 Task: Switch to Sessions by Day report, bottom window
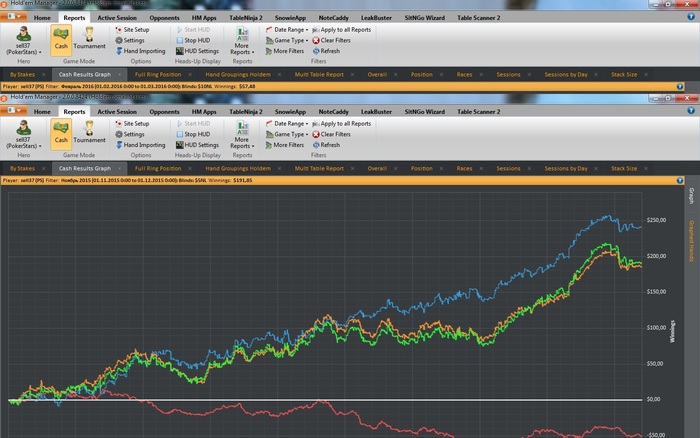click(x=566, y=168)
